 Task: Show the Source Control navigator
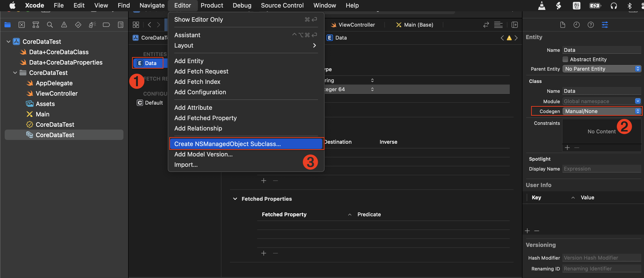click(x=22, y=25)
